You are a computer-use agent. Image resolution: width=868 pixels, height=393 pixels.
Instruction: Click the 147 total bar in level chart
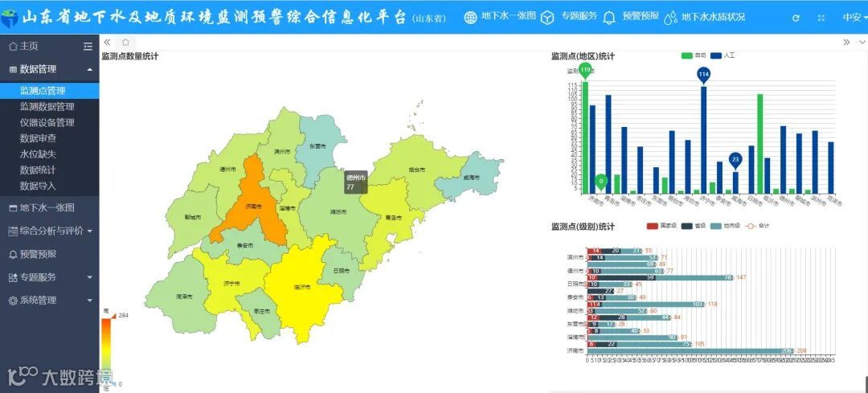[x=661, y=277]
